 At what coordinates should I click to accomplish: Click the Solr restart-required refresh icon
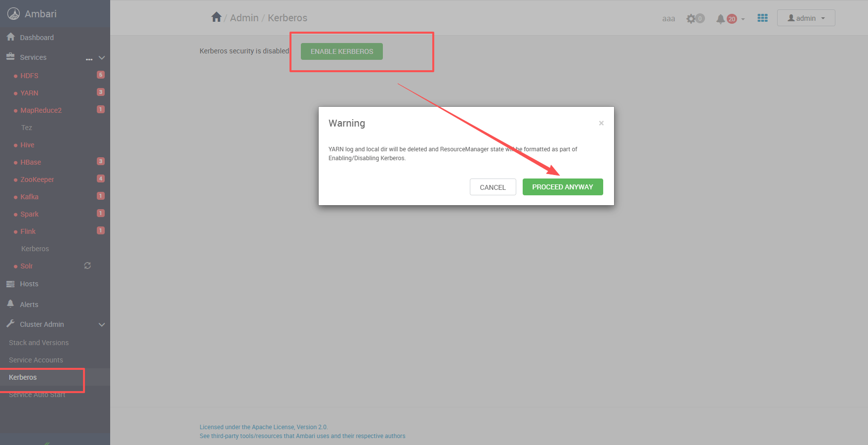[x=87, y=266]
